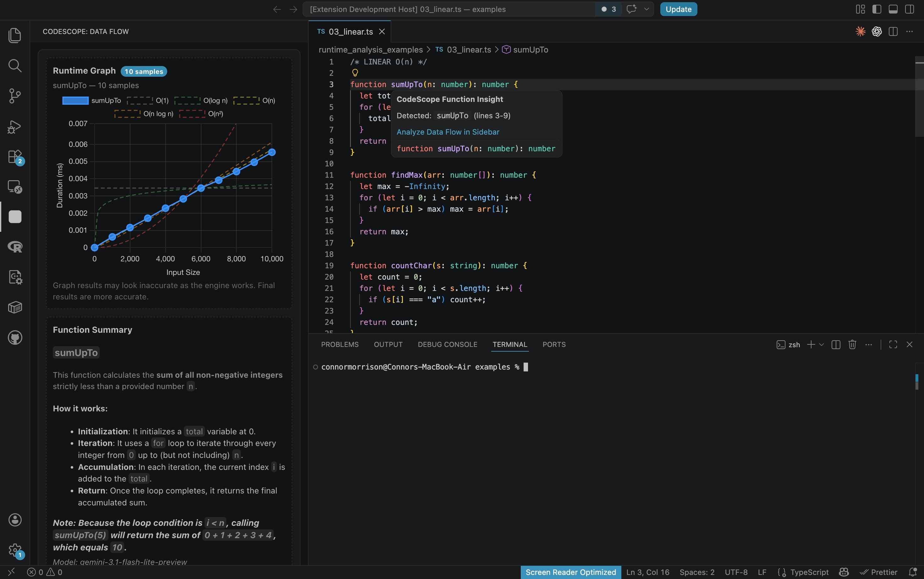The height and width of the screenshot is (579, 924).
Task: Select the active CodeScope white square icon
Action: (x=15, y=217)
